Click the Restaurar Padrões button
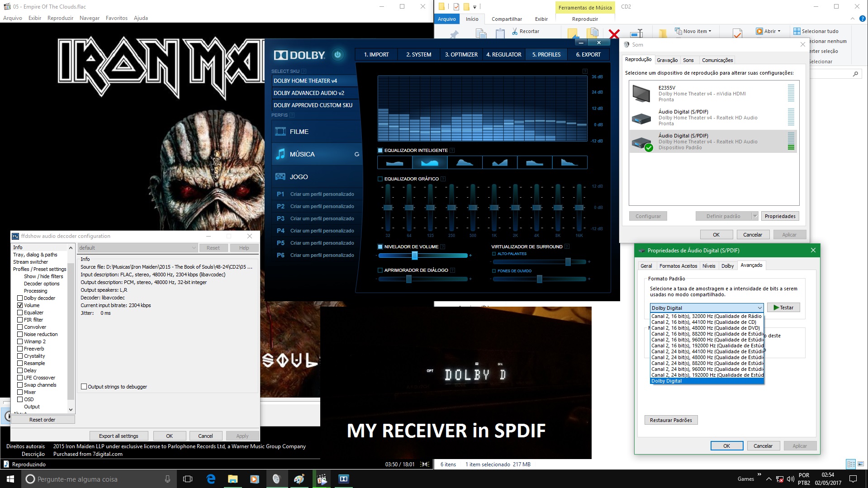 click(671, 420)
